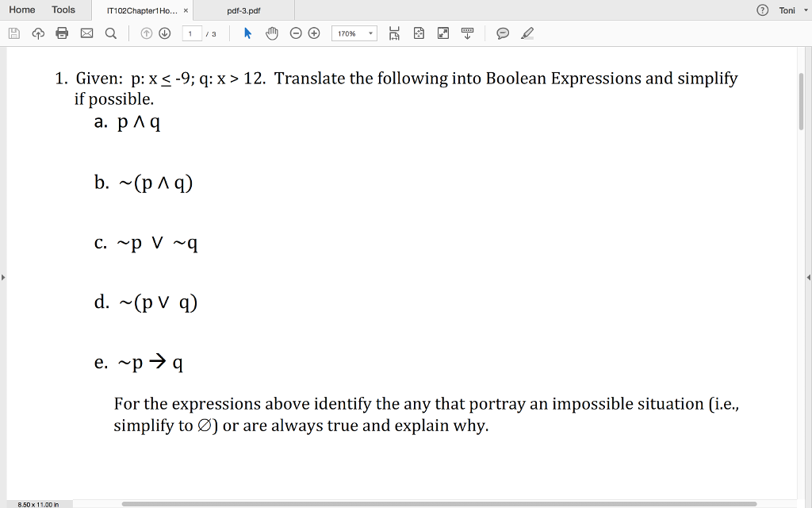Open the Tools menu
The image size is (812, 508).
click(x=63, y=10)
